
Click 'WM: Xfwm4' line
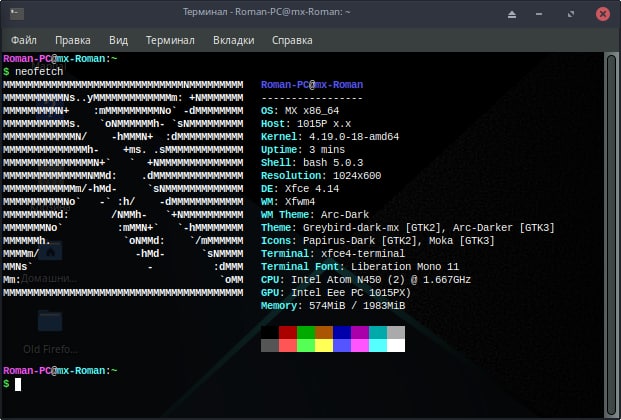point(288,202)
